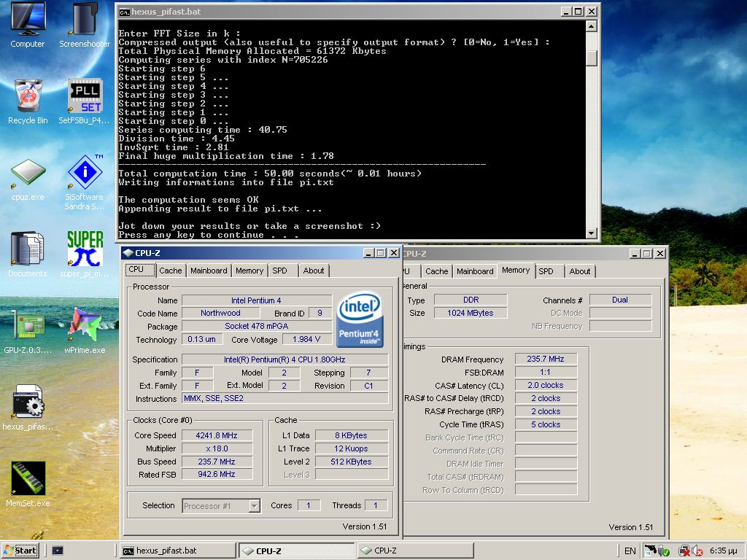Click the Channels # value Dual

(x=620, y=300)
